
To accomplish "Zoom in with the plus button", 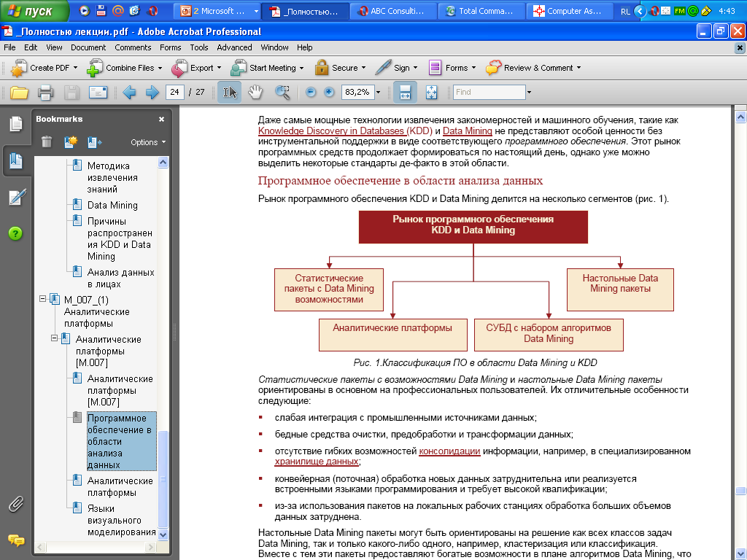I will point(329,92).
